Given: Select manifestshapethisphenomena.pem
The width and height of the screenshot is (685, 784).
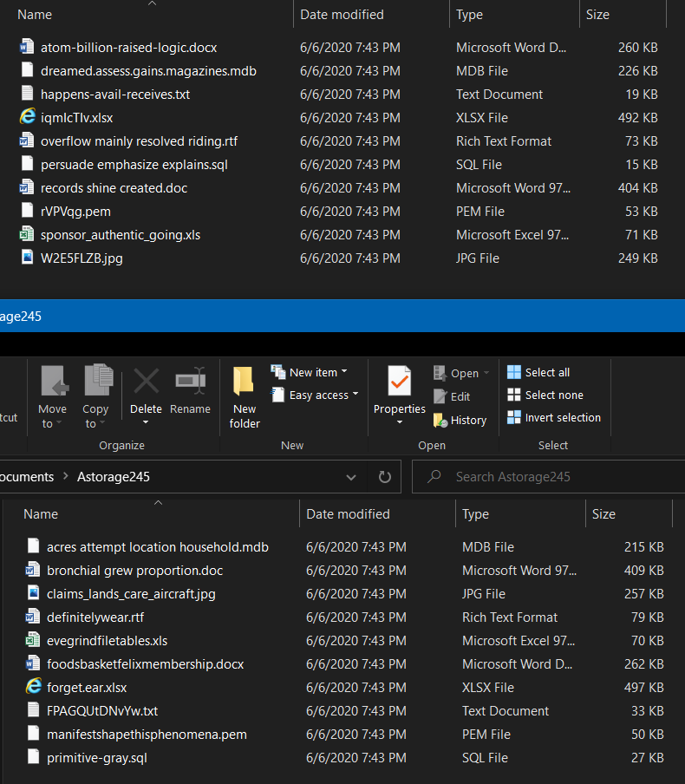Looking at the screenshot, I should click(147, 734).
